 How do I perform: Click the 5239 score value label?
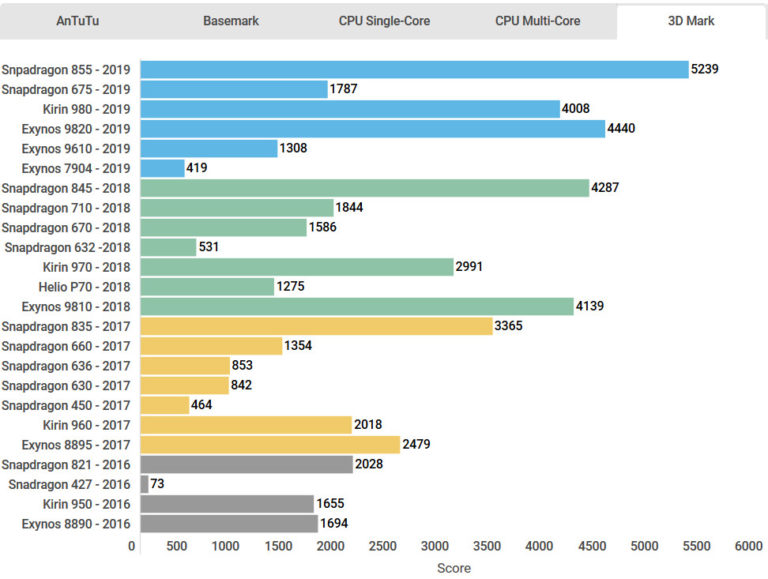pyautogui.click(x=705, y=69)
